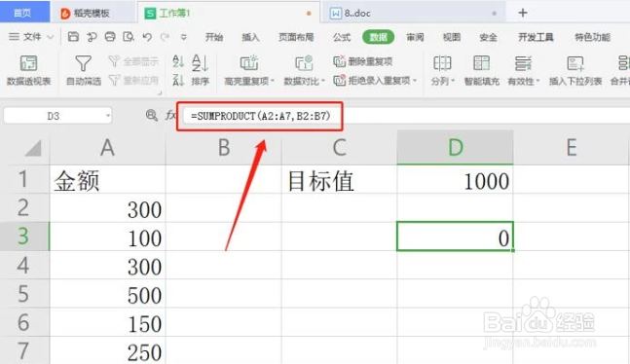Select column C header
This screenshot has width=630, height=364.
pos(339,147)
